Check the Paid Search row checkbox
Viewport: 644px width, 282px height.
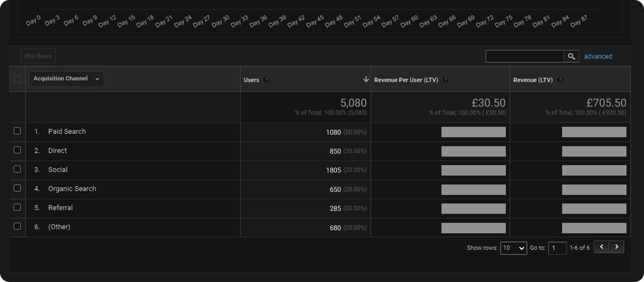coord(18,131)
